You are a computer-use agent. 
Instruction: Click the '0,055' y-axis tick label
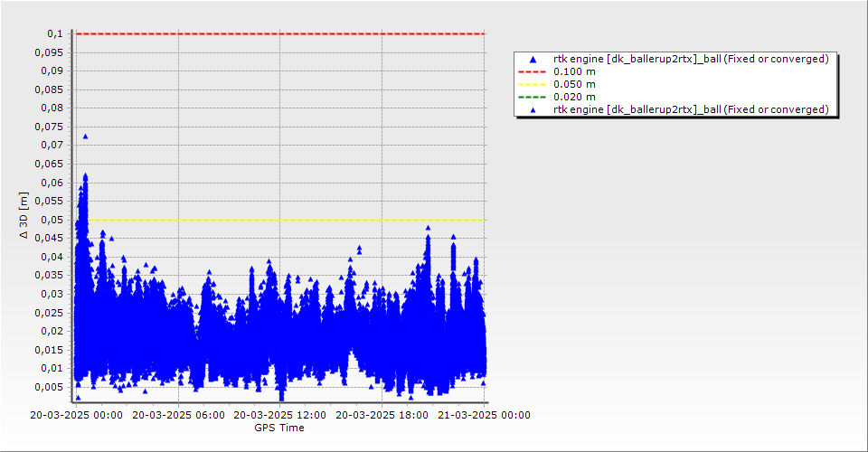(x=49, y=202)
